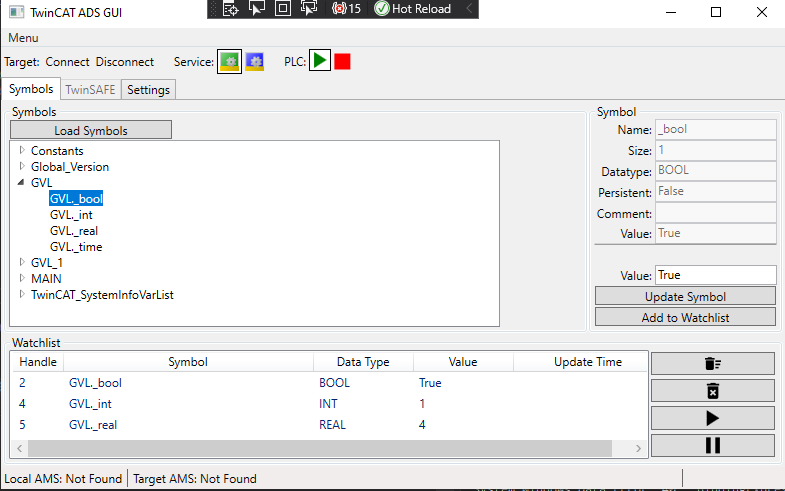Select the Constants tree label
This screenshot has width=785, height=491.
point(57,151)
